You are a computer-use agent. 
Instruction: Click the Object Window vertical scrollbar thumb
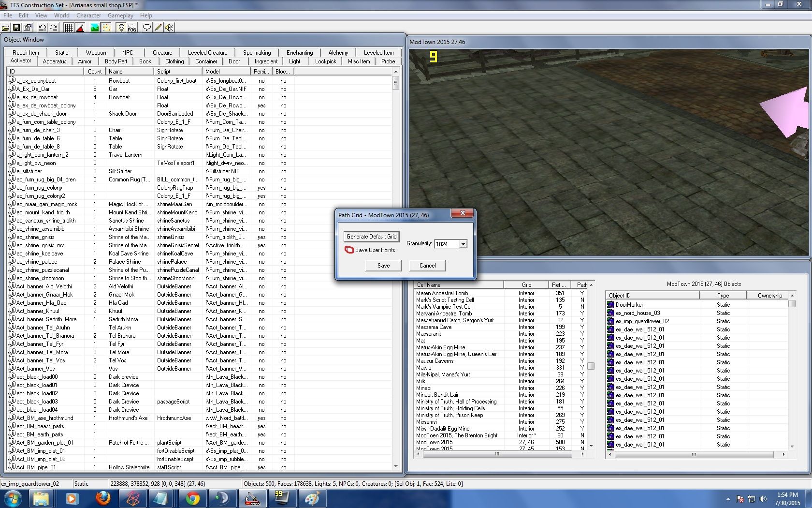point(395,82)
